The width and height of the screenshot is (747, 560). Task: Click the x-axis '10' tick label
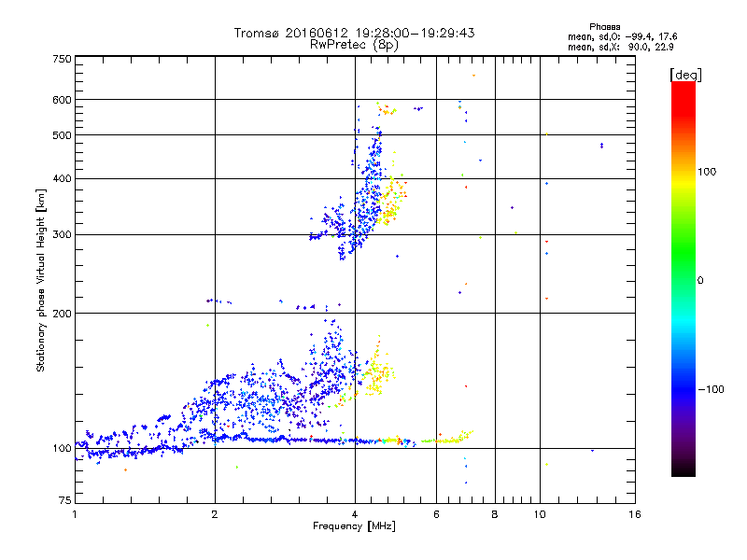click(x=540, y=514)
